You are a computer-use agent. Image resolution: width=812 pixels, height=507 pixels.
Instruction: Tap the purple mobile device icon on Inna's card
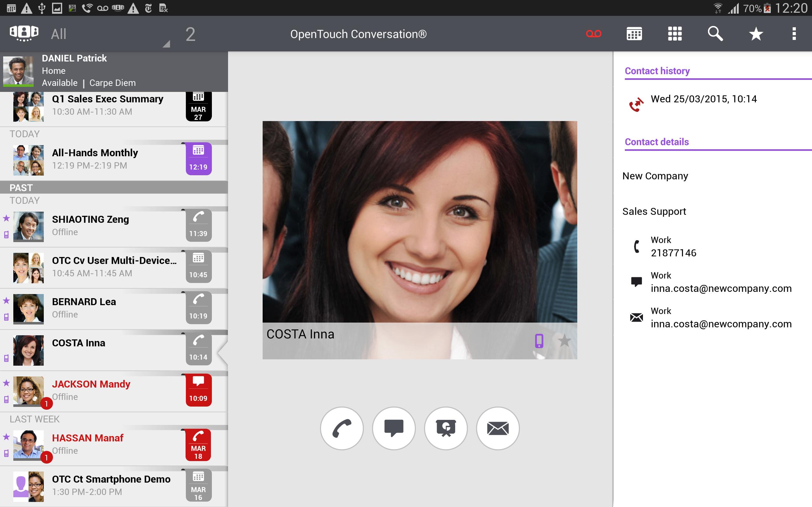pos(540,341)
